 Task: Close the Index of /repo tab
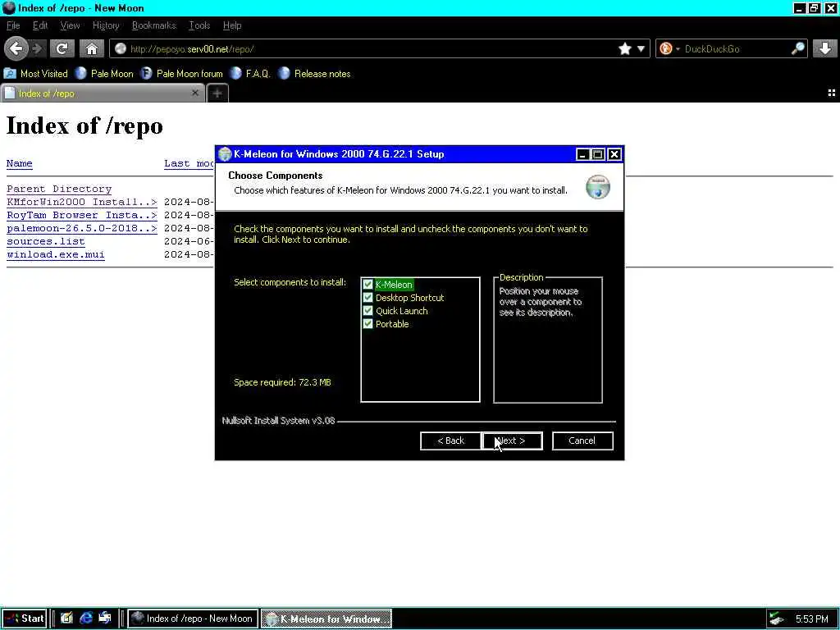195,94
